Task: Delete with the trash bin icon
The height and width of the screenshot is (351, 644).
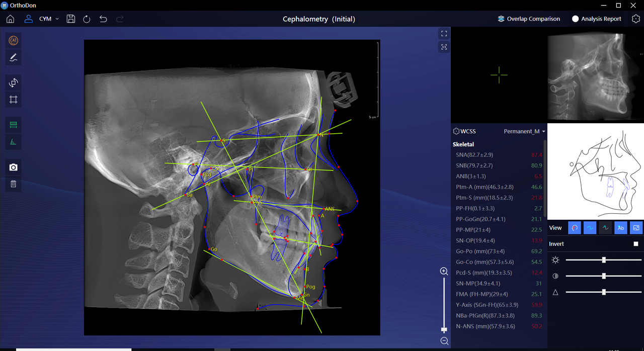Action: tap(14, 184)
